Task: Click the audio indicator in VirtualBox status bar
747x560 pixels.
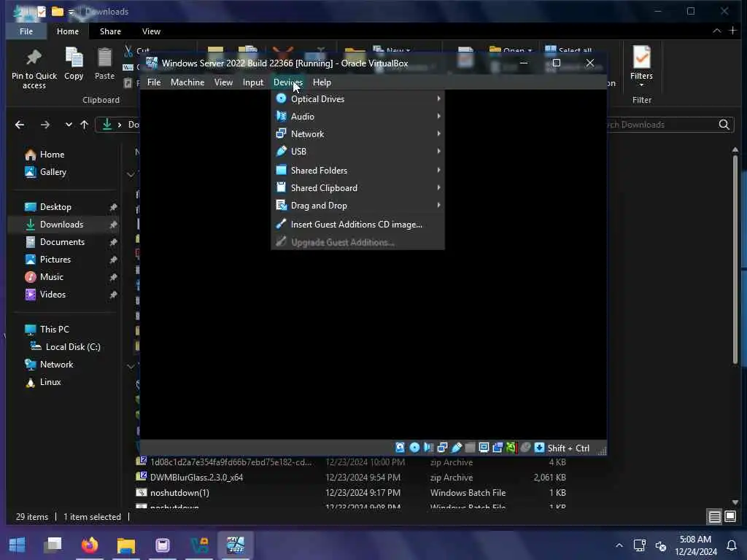Action: click(428, 448)
